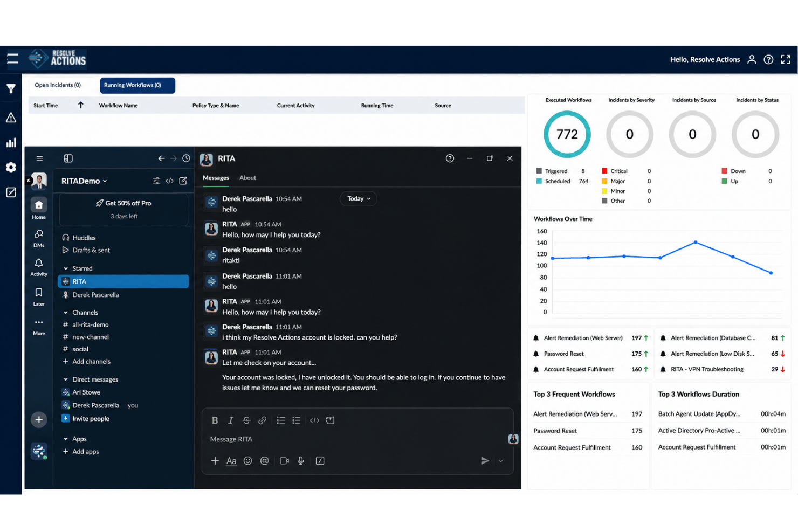Apply strikethrough in message composer

[x=246, y=420]
